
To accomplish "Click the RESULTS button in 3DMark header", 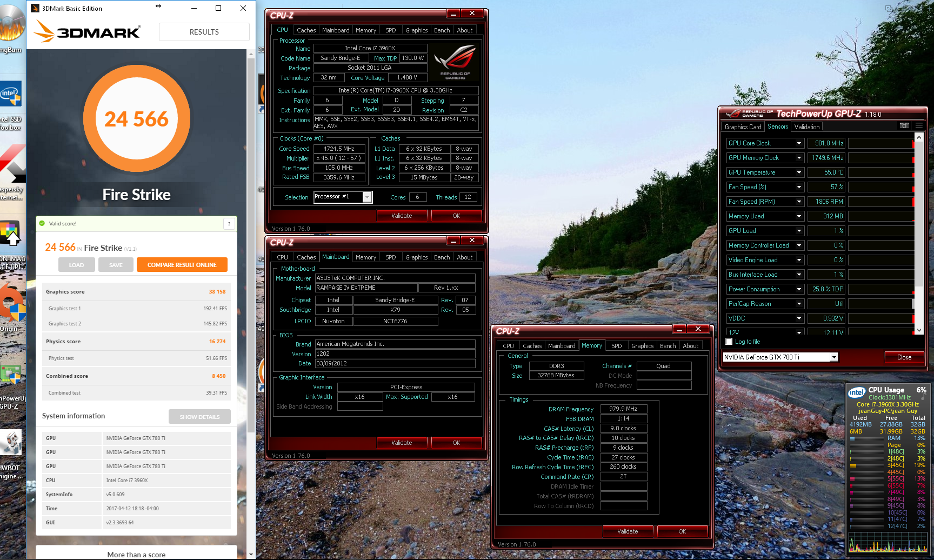I will [204, 32].
